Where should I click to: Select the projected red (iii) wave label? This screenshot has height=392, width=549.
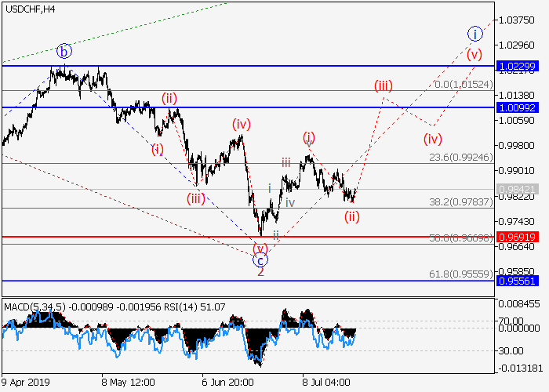[x=383, y=85]
